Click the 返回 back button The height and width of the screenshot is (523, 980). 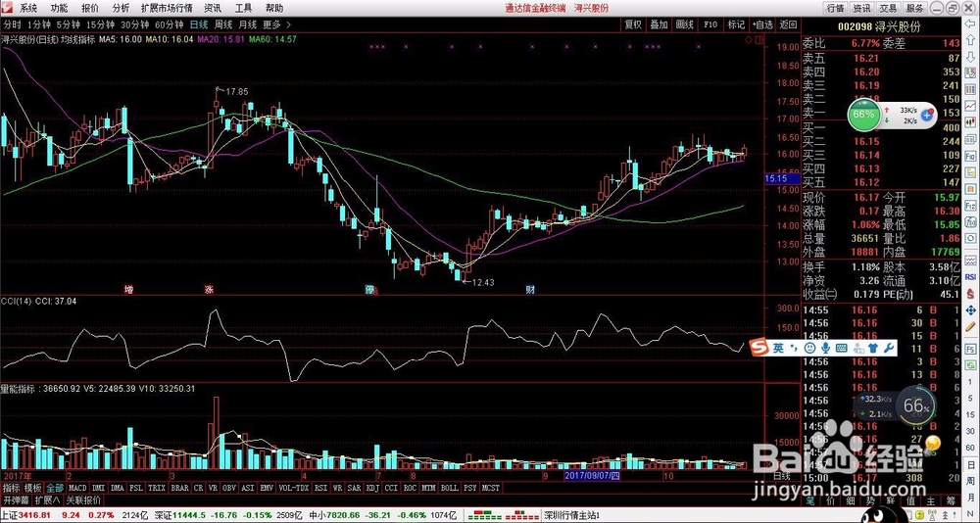[x=788, y=25]
